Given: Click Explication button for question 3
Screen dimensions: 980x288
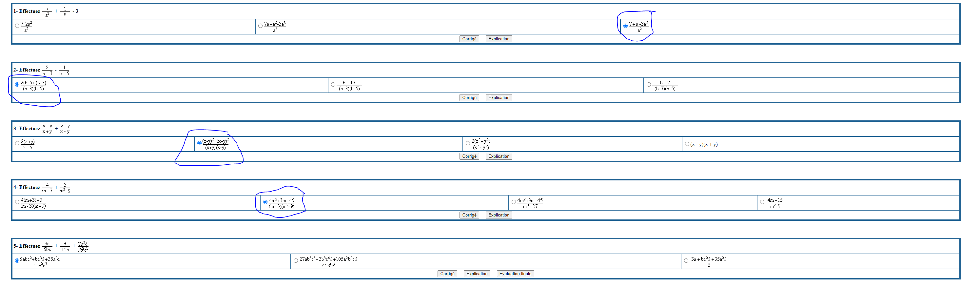Looking at the screenshot, I should (499, 156).
